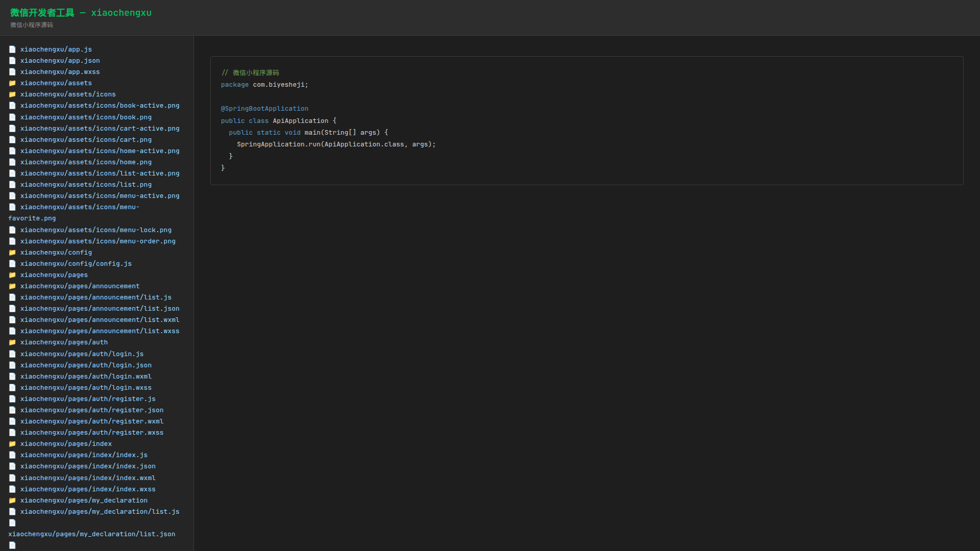Open announcement/list.wxss file
Screen dimensions: 980x551
[x=100, y=331]
